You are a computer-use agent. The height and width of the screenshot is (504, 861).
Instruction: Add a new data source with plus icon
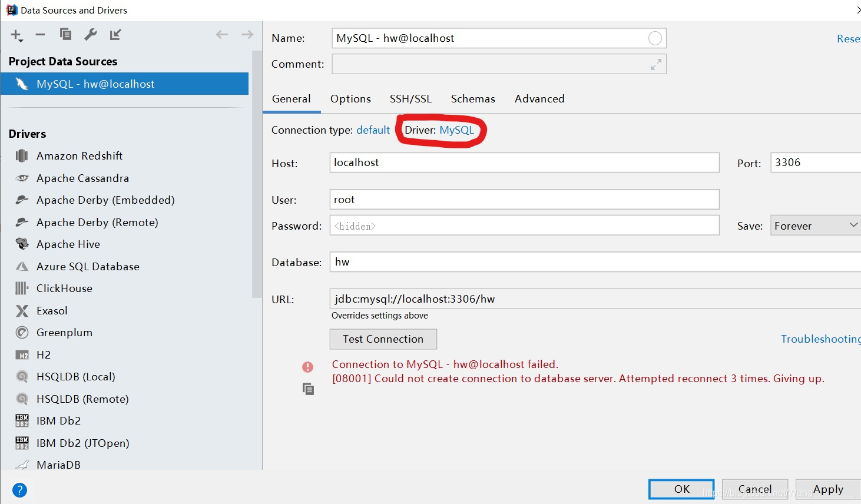click(x=16, y=35)
